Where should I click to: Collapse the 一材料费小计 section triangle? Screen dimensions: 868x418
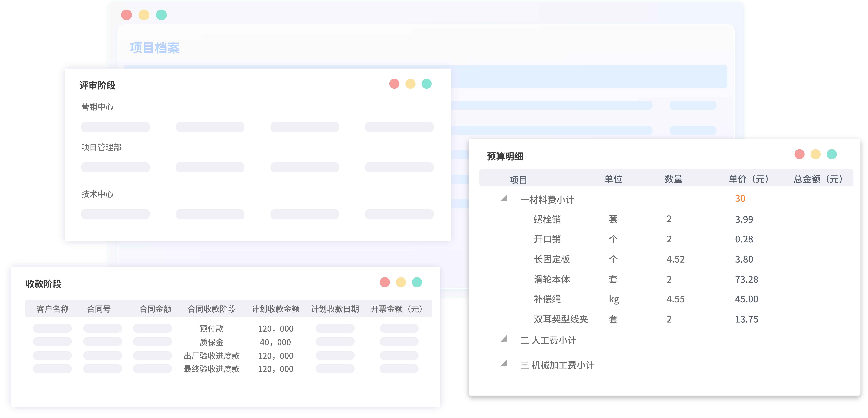(x=504, y=198)
